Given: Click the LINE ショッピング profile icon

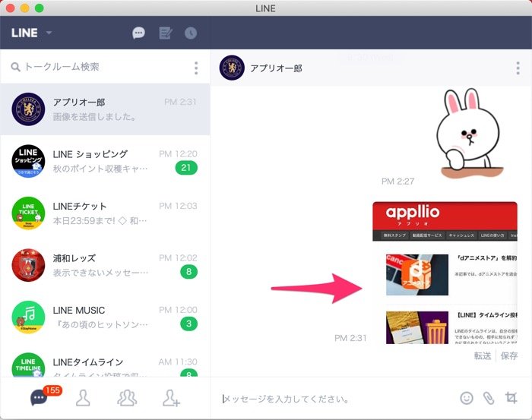Looking at the screenshot, I should coord(29,161).
